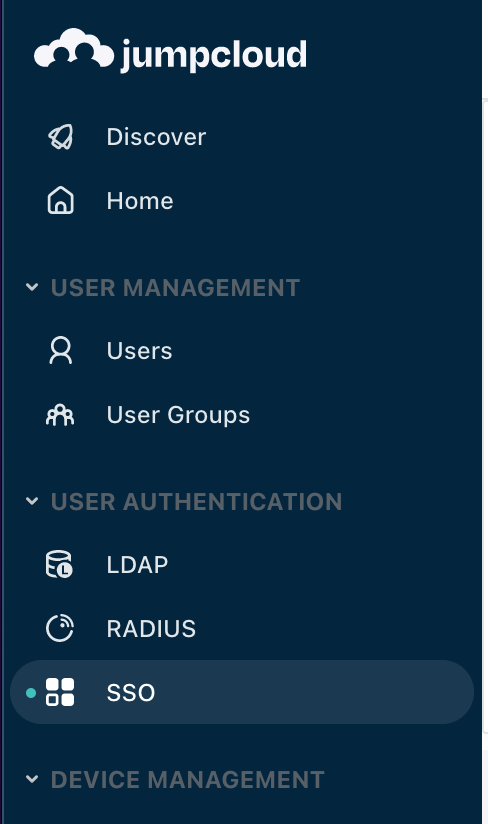Click the LDAP database icon
Screen dimensions: 488x824
click(x=59, y=564)
